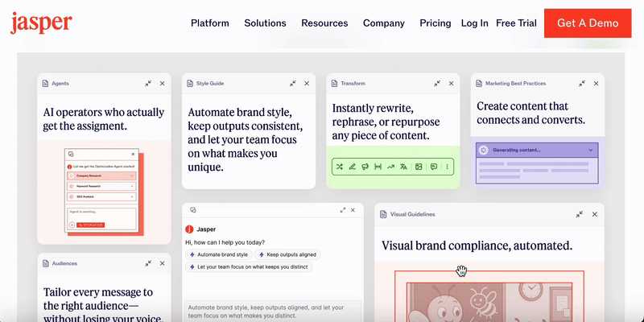Collapse the Agents card
Viewport: 644px width, 322px height.
point(148,84)
